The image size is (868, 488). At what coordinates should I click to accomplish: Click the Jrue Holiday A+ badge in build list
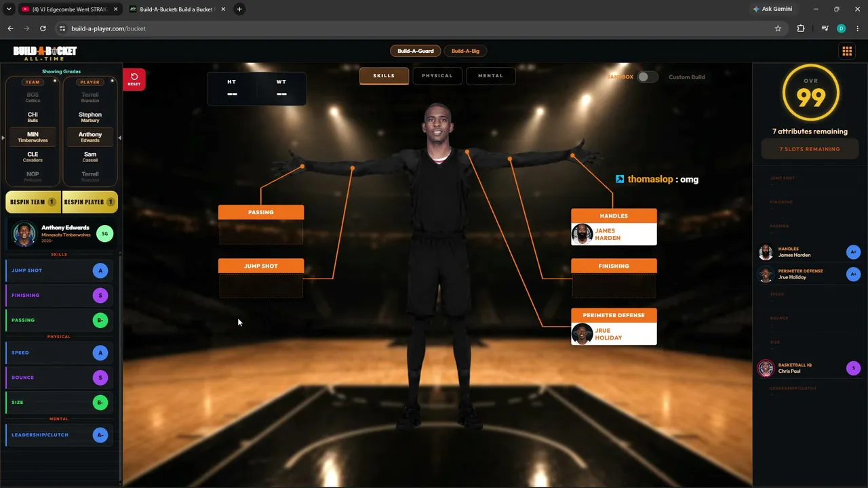click(853, 274)
